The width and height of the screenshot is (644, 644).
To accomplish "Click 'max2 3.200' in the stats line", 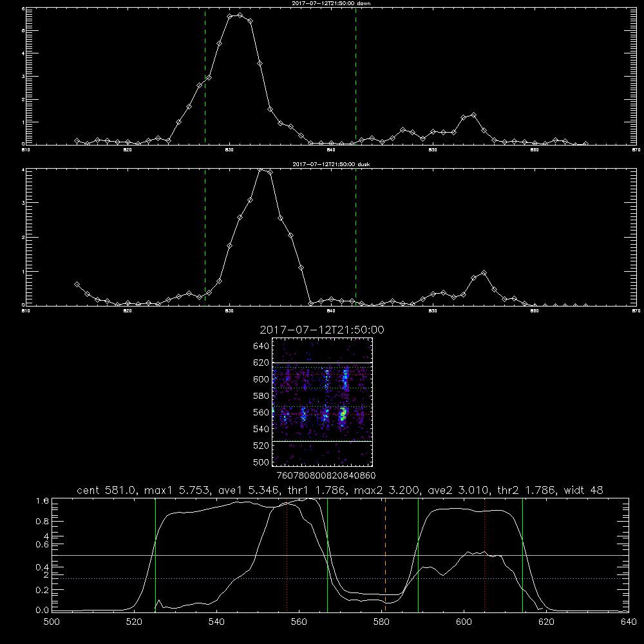I will pyautogui.click(x=387, y=490).
